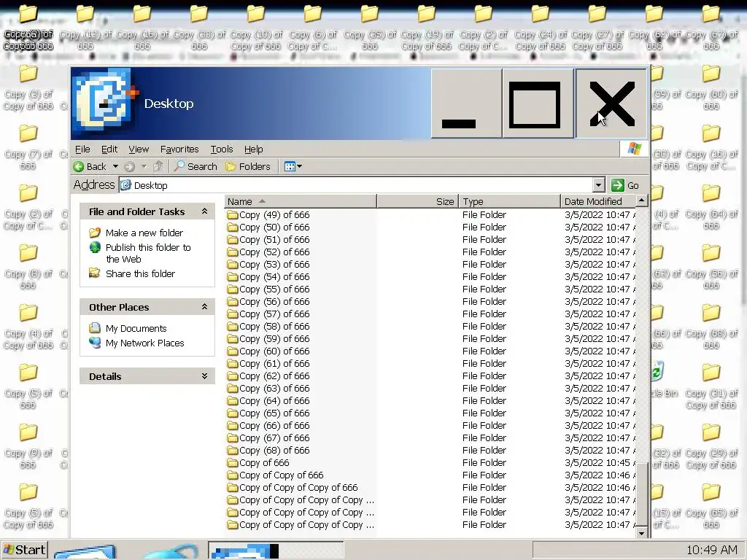Click the Go button
Screen dimensions: 747x560
click(625, 185)
